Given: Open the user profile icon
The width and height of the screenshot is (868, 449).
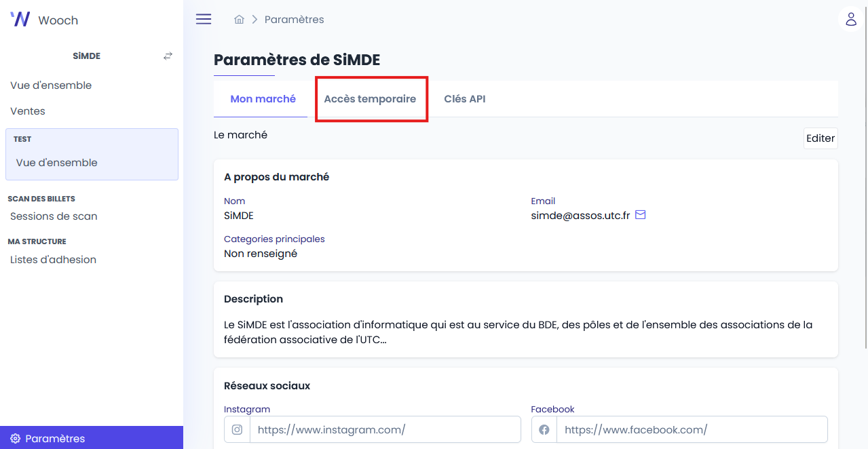Looking at the screenshot, I should click(850, 19).
